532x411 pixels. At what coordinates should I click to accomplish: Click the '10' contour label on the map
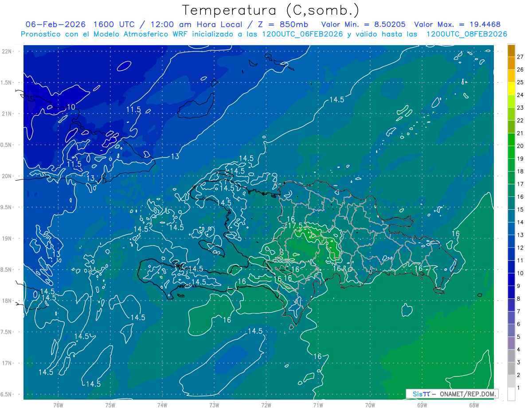tap(71, 107)
